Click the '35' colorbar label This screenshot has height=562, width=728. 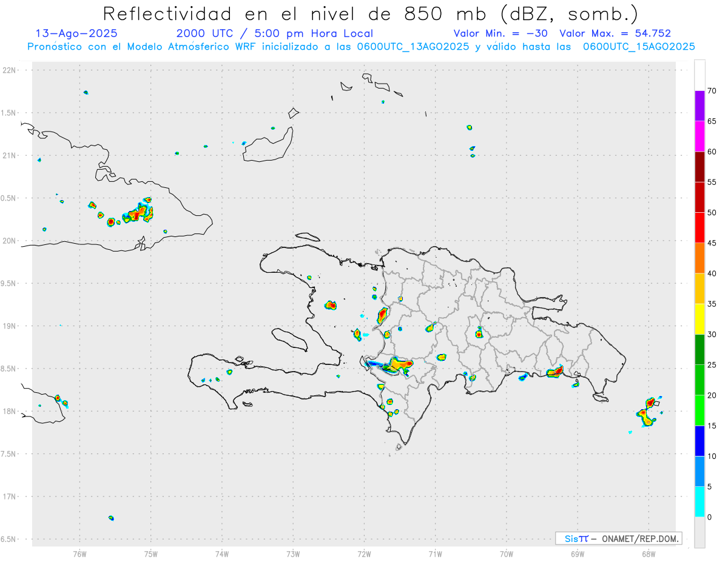coord(712,304)
